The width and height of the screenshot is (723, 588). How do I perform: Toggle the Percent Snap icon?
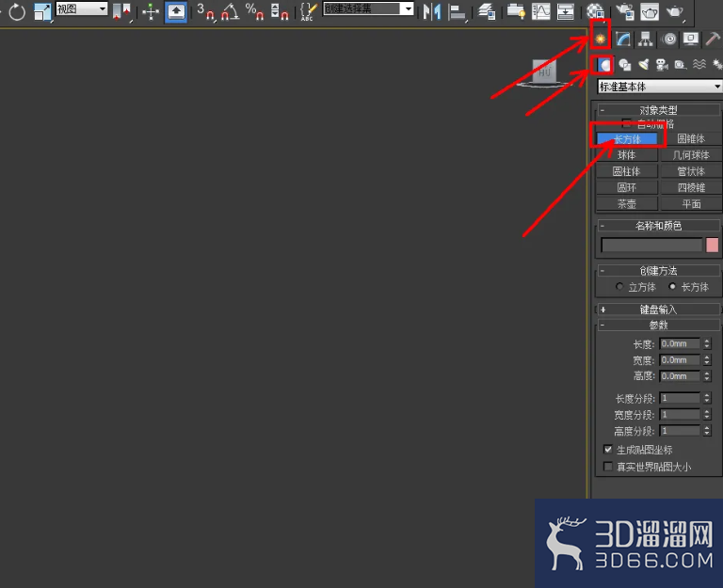254,11
